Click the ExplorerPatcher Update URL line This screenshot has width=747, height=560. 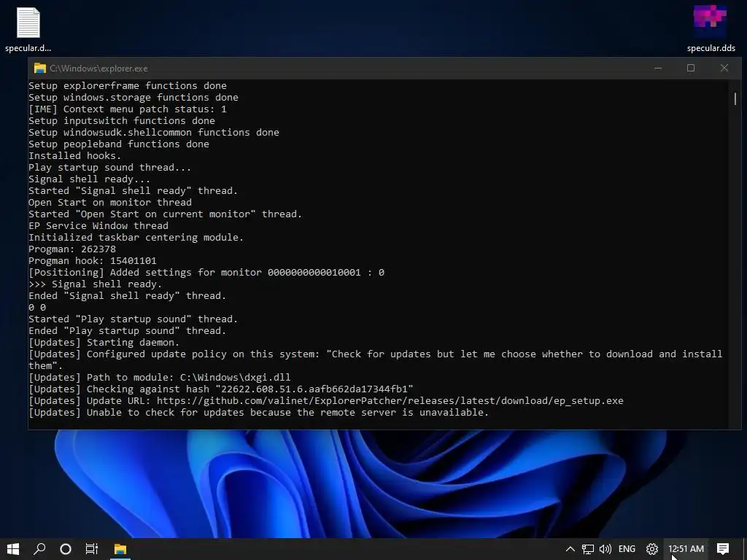326,401
